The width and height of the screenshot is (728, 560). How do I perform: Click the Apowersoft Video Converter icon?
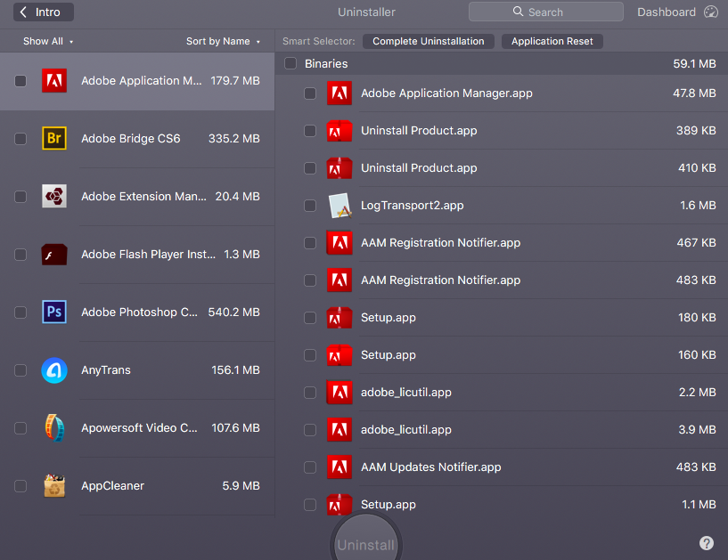[x=54, y=427]
